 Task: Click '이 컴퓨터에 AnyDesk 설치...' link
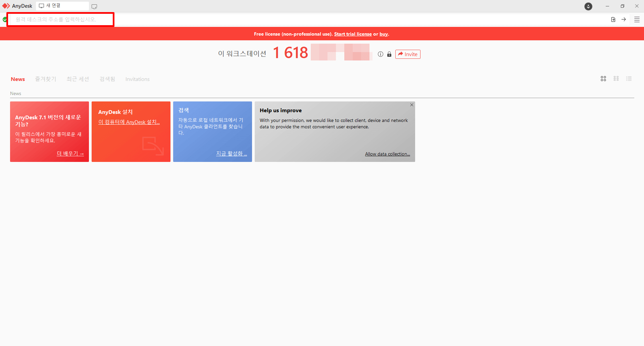point(129,122)
